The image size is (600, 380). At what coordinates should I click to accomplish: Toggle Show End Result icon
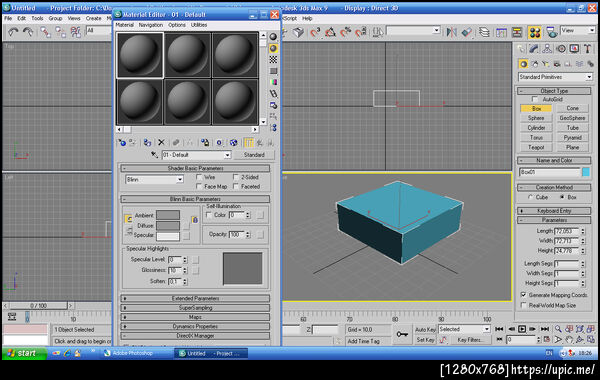pos(249,143)
